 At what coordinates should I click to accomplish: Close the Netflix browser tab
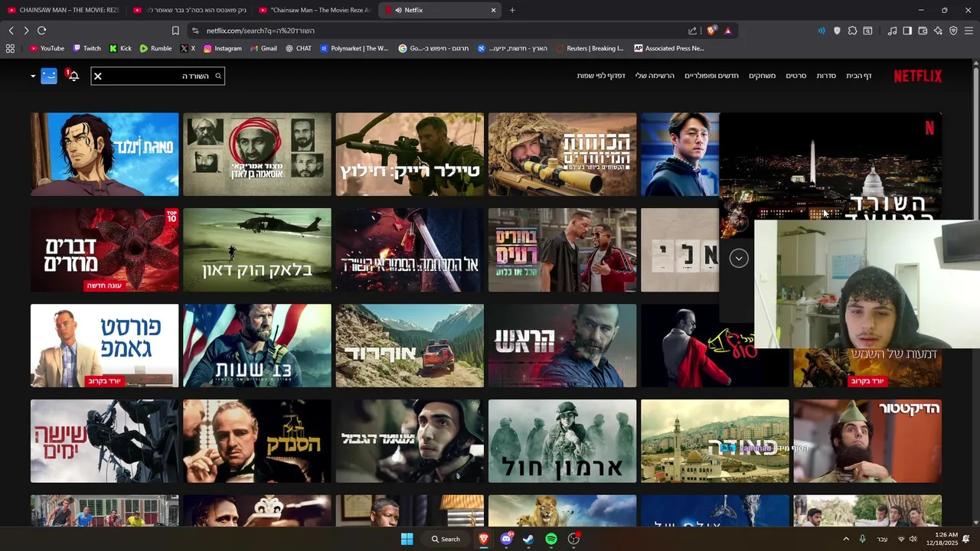[x=494, y=10]
